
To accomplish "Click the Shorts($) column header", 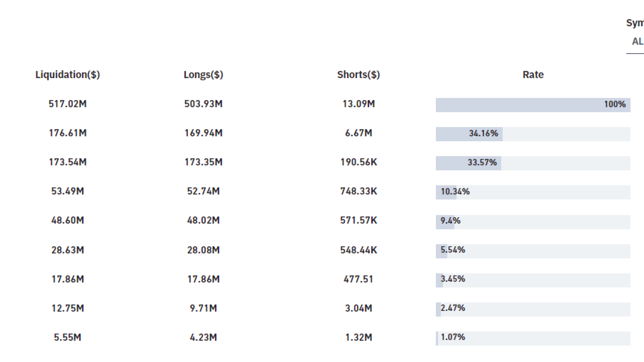I will (x=359, y=75).
